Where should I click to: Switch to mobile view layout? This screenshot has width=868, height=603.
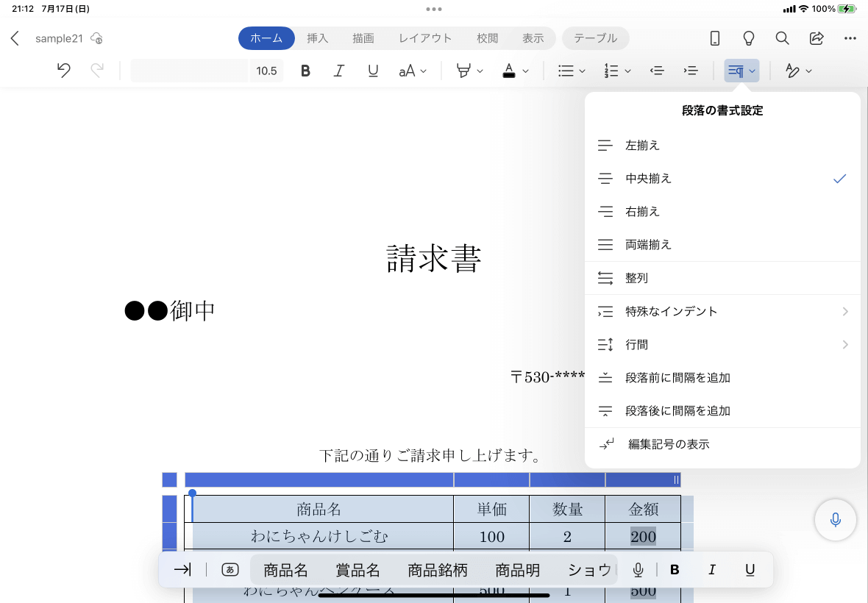point(715,38)
